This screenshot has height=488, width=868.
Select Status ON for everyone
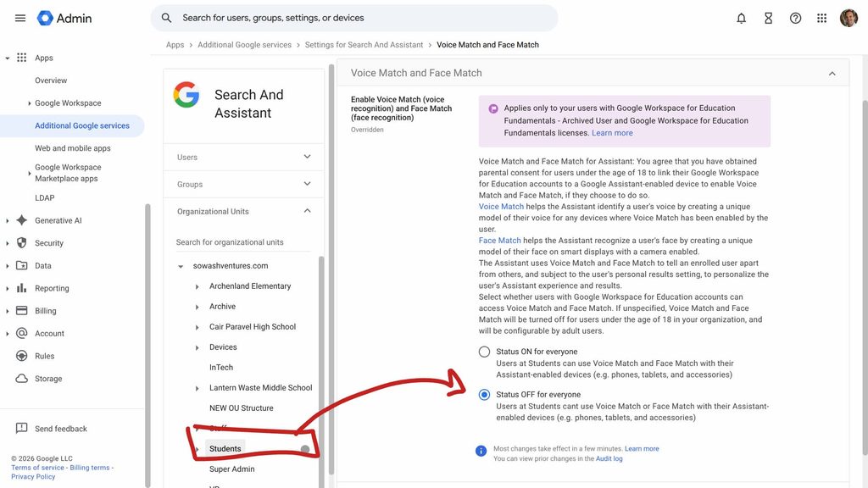(484, 352)
